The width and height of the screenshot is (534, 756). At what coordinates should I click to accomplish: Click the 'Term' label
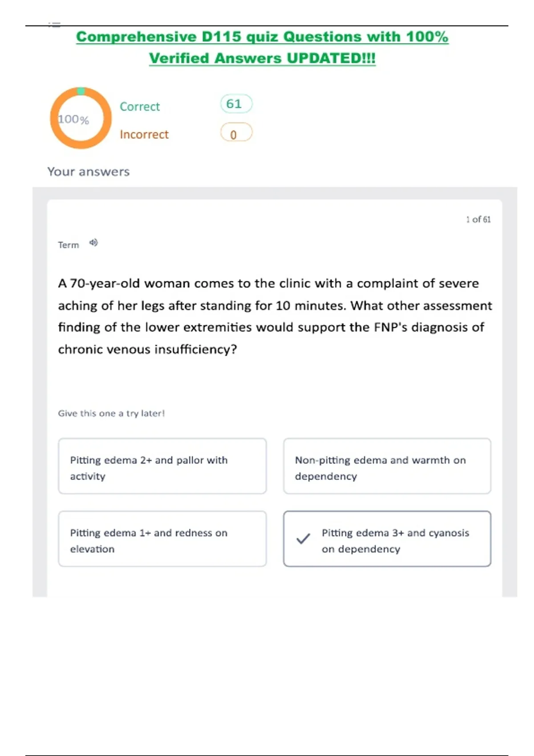point(69,245)
